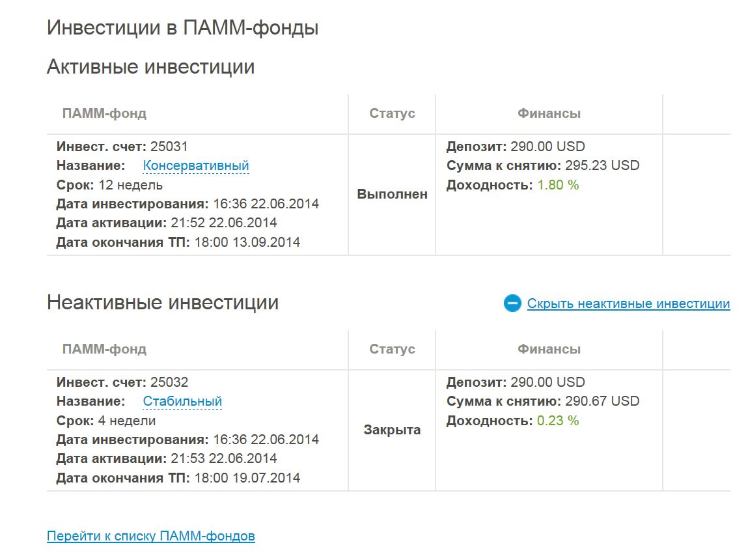Click the ПАММ-фонд header in active table

[x=104, y=113]
